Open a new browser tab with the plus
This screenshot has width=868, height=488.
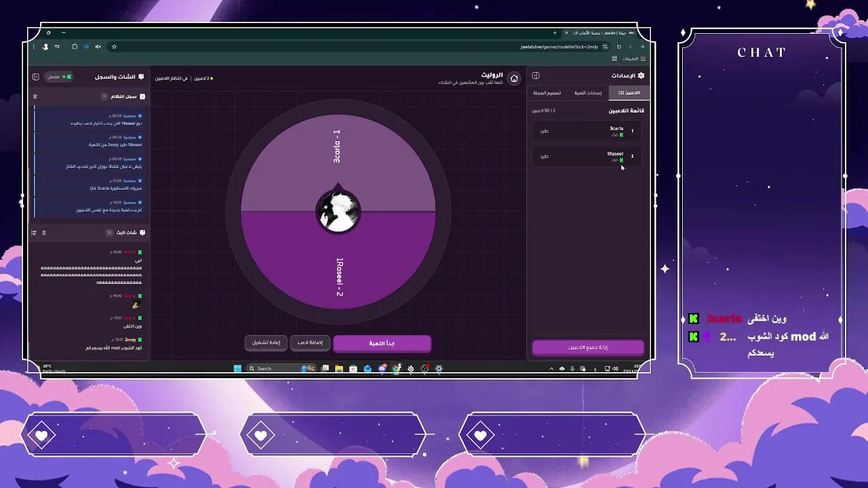pos(555,33)
